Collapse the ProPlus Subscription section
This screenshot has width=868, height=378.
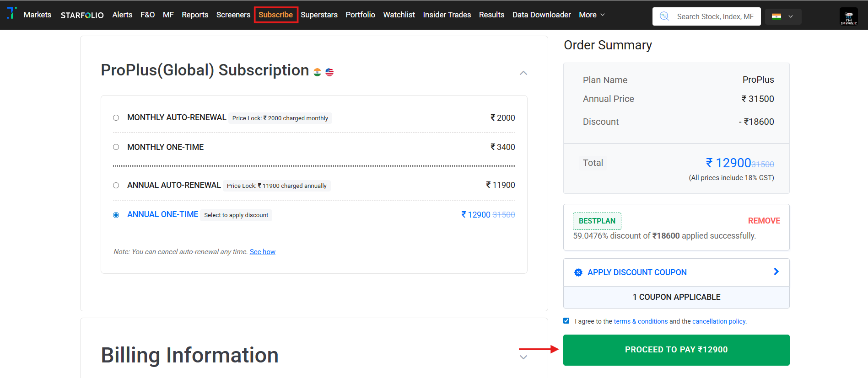[x=523, y=73]
